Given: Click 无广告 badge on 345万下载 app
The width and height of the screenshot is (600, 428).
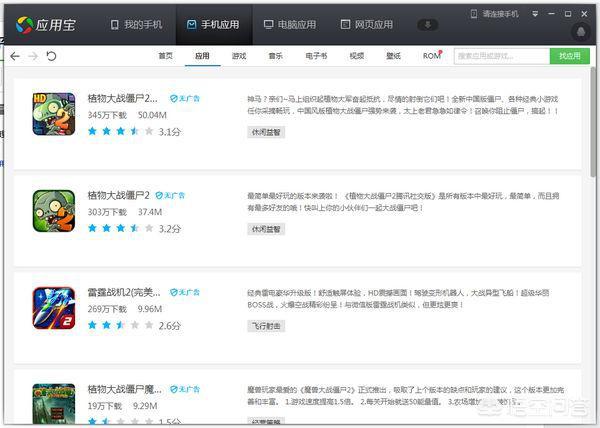Looking at the screenshot, I should [x=185, y=99].
